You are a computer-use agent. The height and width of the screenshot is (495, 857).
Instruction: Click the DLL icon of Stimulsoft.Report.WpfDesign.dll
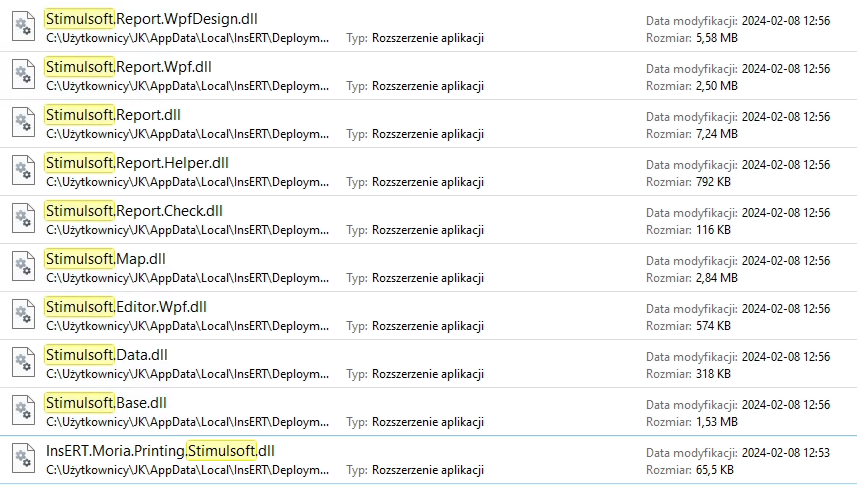tap(24, 26)
